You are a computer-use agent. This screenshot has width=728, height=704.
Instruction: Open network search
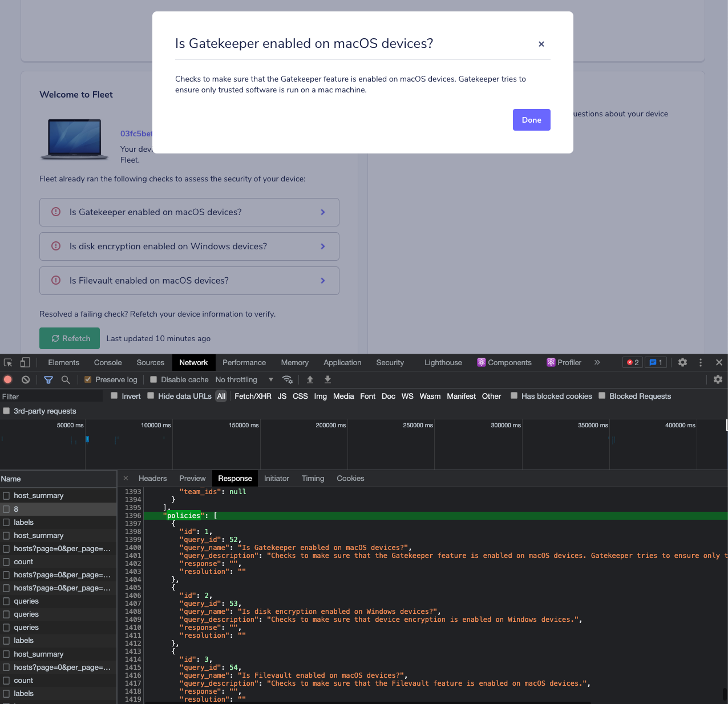(66, 379)
